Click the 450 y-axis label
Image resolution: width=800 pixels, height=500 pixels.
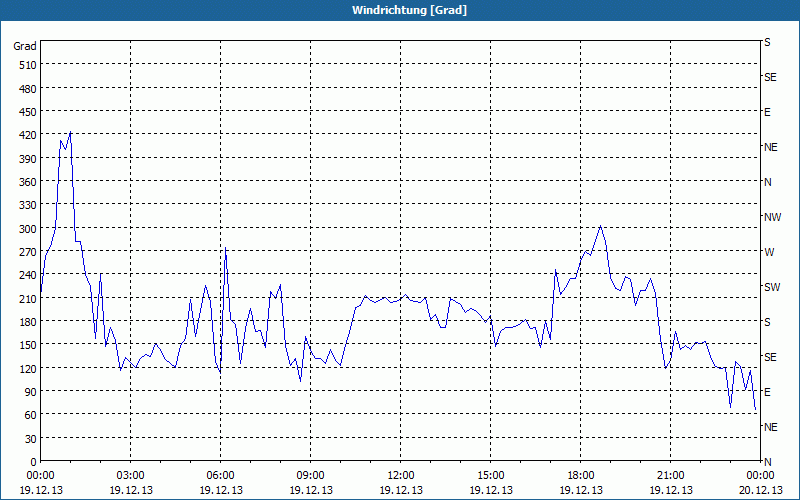pos(28,112)
